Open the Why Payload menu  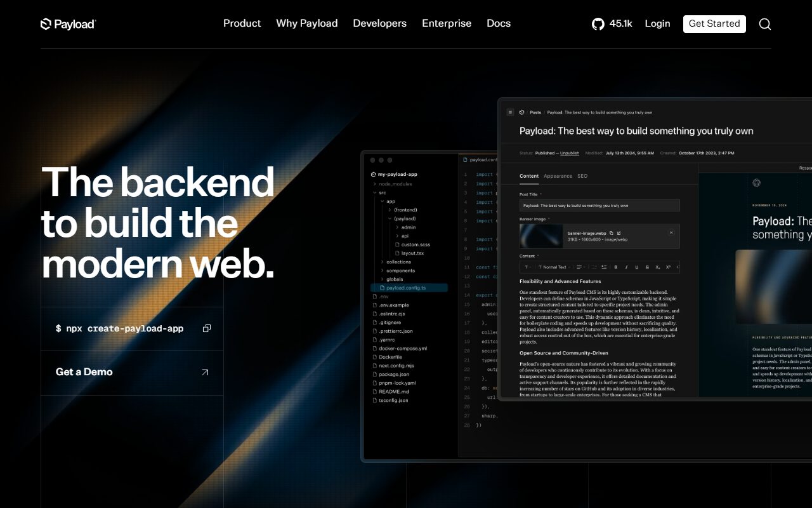tap(307, 23)
